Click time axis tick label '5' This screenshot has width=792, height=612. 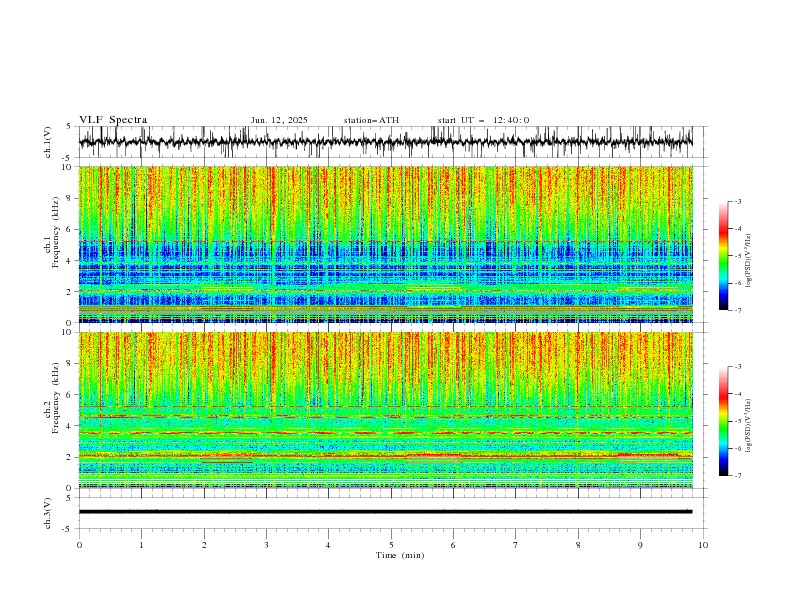pos(391,545)
